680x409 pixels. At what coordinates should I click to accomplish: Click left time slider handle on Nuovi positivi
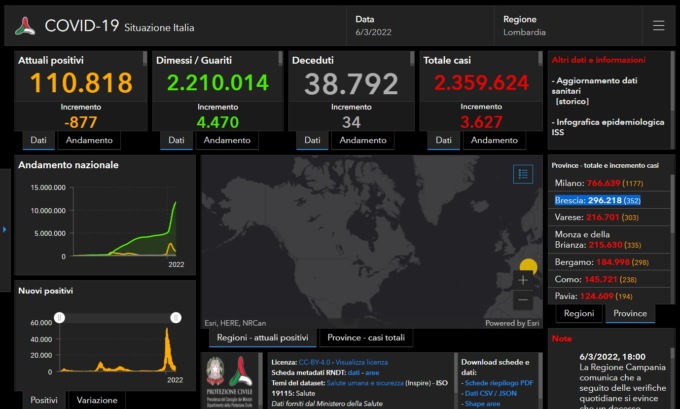coord(59,318)
